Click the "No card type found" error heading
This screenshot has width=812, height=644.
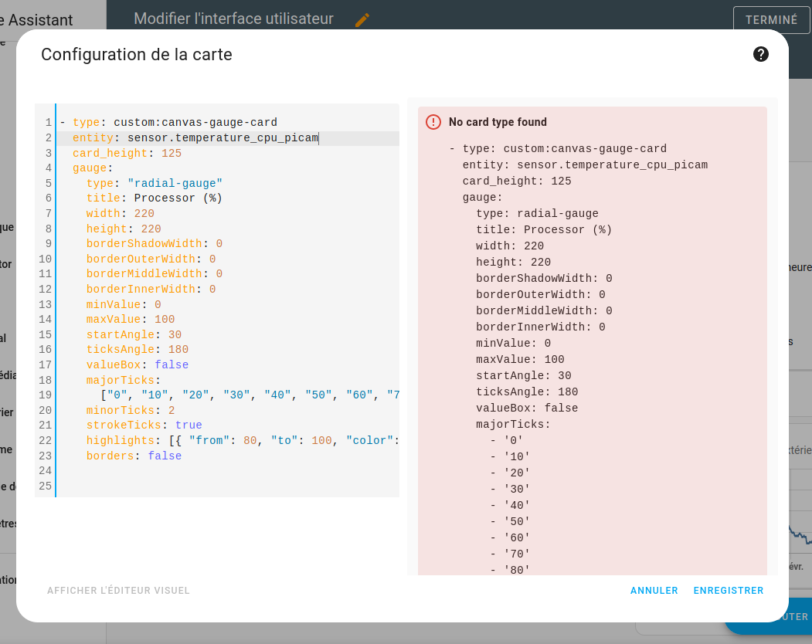pos(498,122)
